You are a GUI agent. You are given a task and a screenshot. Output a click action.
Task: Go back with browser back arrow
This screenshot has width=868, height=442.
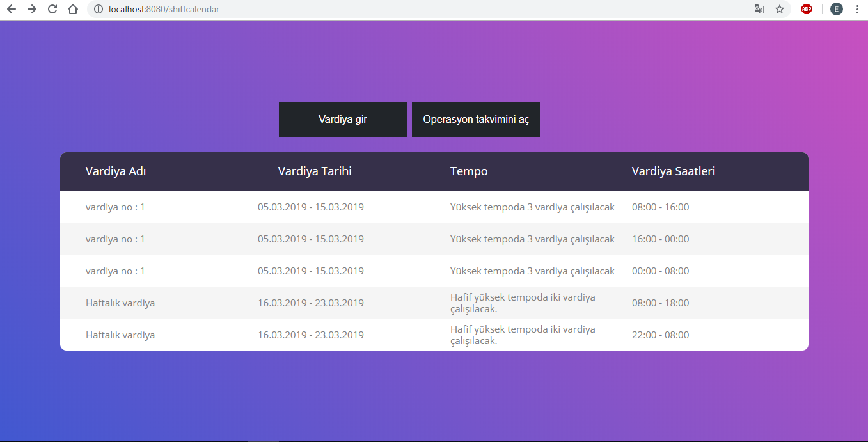(x=11, y=9)
